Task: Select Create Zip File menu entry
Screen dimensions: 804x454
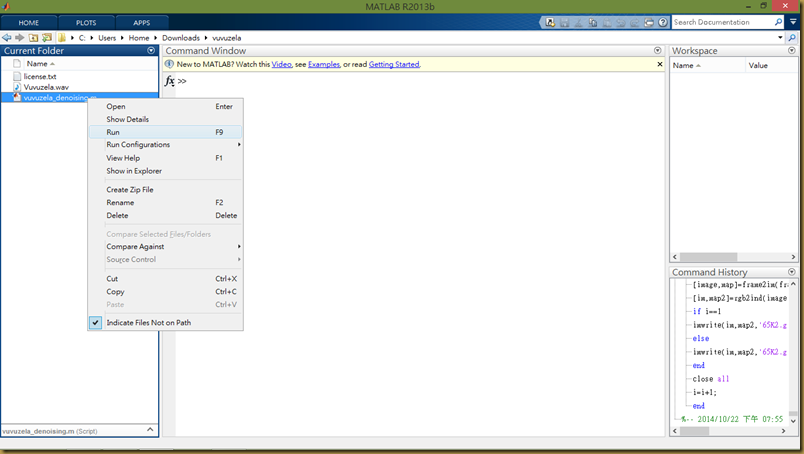Action: (165, 189)
